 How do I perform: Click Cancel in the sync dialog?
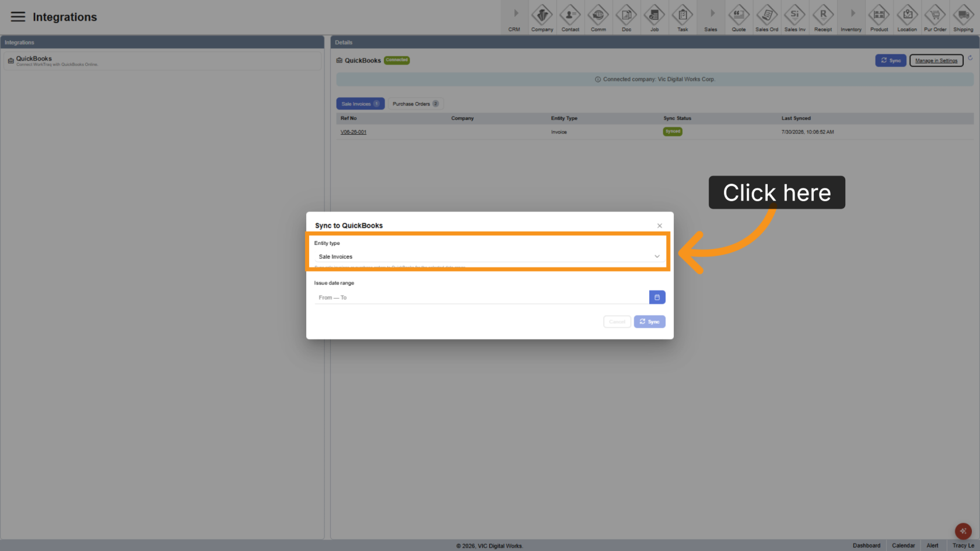617,322
